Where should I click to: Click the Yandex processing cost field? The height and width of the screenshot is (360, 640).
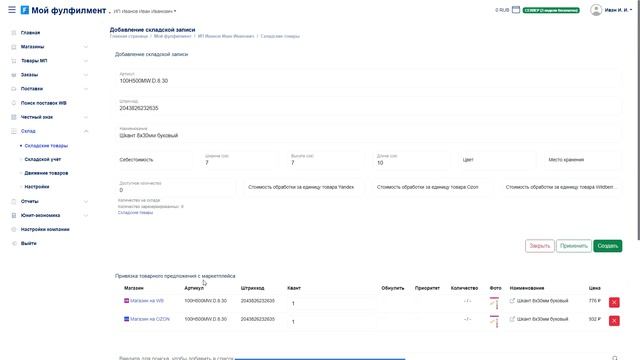(303, 187)
